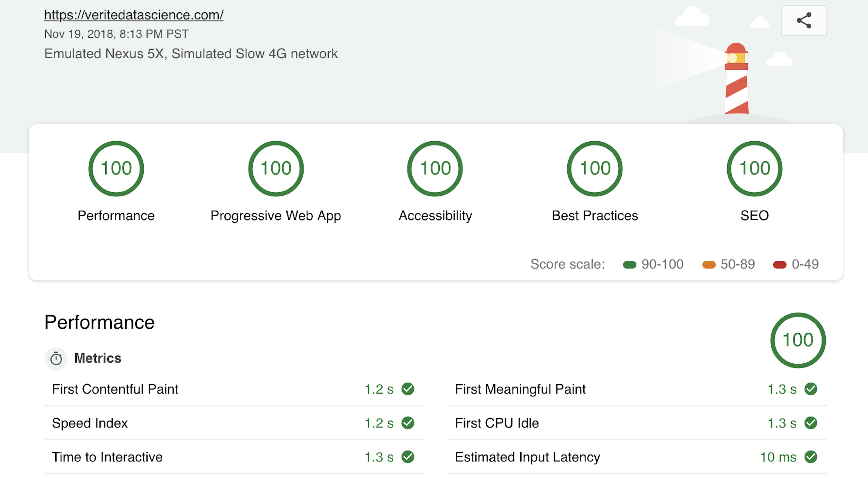Expand the Time to Interactive metric row
This screenshot has height=482, width=868.
click(x=107, y=457)
